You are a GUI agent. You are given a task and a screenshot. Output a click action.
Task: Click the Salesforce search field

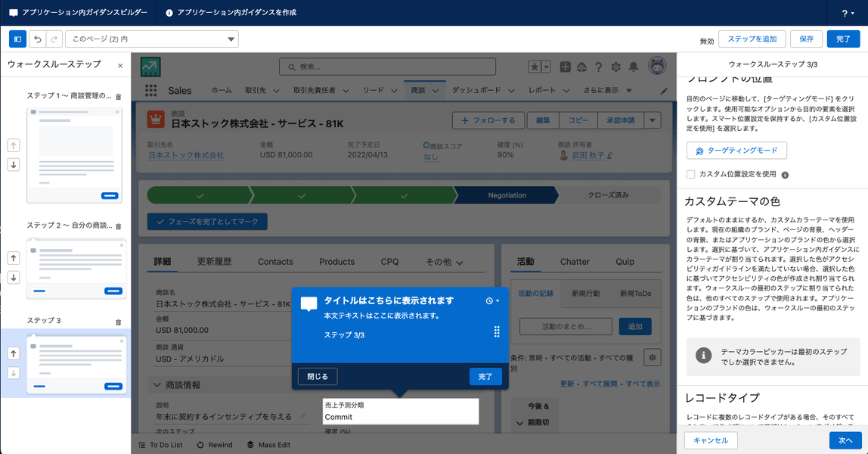point(387,67)
